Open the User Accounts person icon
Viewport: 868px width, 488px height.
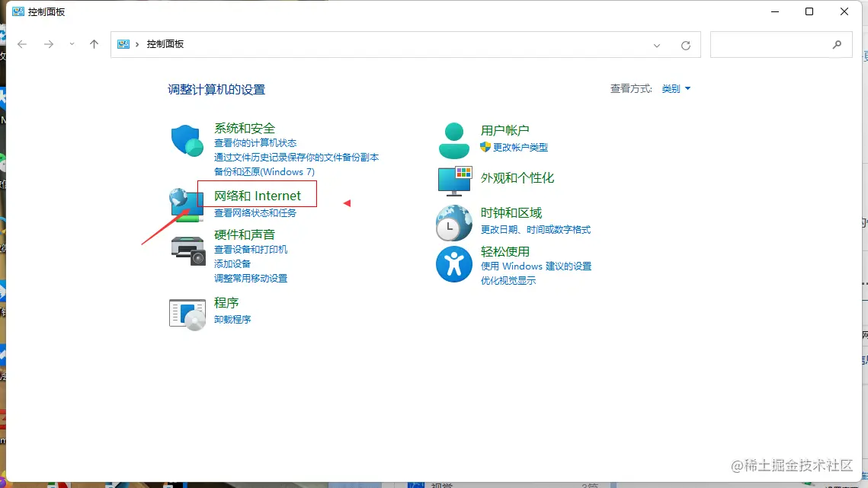(454, 141)
